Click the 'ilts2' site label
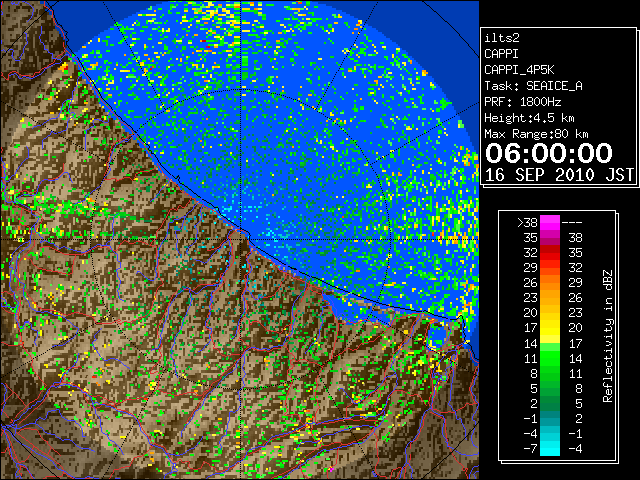The image size is (640, 480). pyautogui.click(x=502, y=38)
